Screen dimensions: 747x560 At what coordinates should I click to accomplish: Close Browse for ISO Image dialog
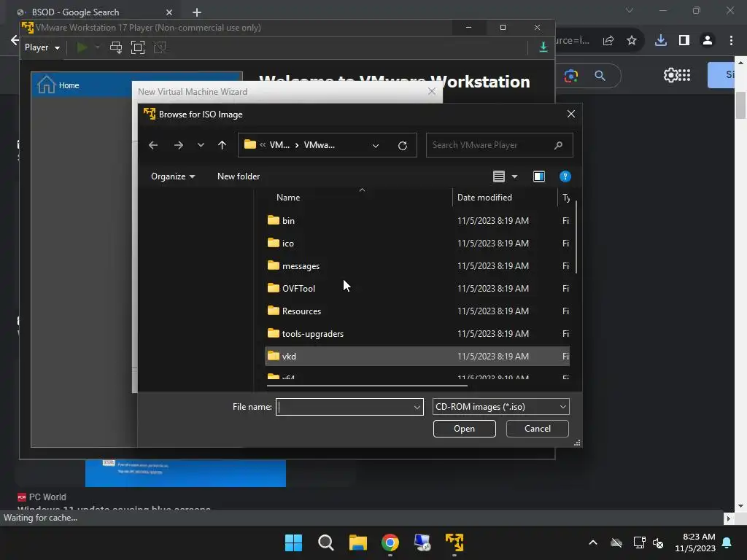pos(570,114)
